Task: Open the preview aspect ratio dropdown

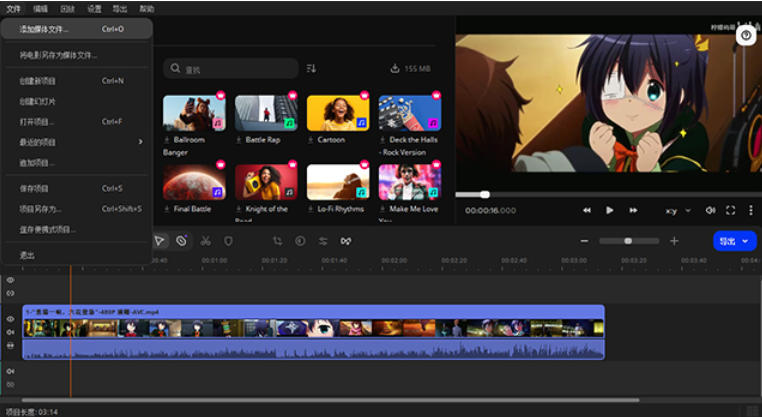Action: click(x=678, y=211)
